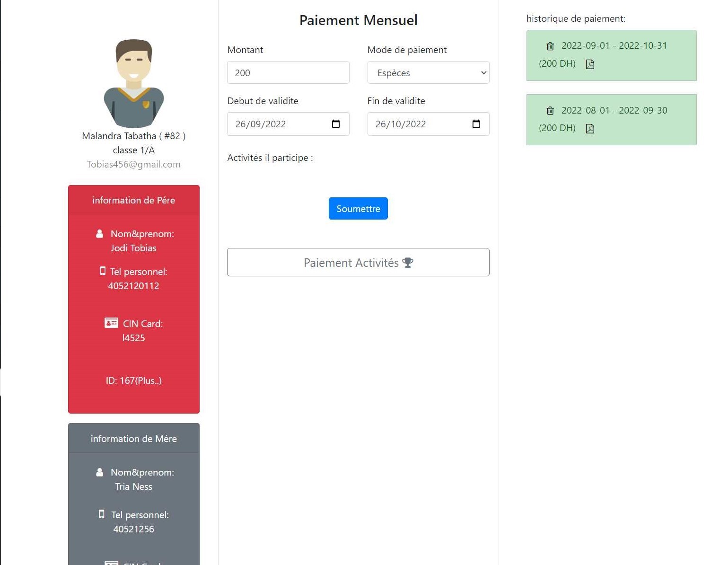Click the Montant input field

pyautogui.click(x=288, y=73)
